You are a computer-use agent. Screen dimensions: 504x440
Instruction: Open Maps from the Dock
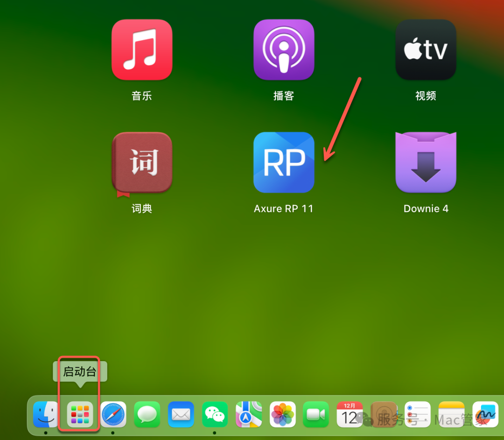[x=248, y=414]
